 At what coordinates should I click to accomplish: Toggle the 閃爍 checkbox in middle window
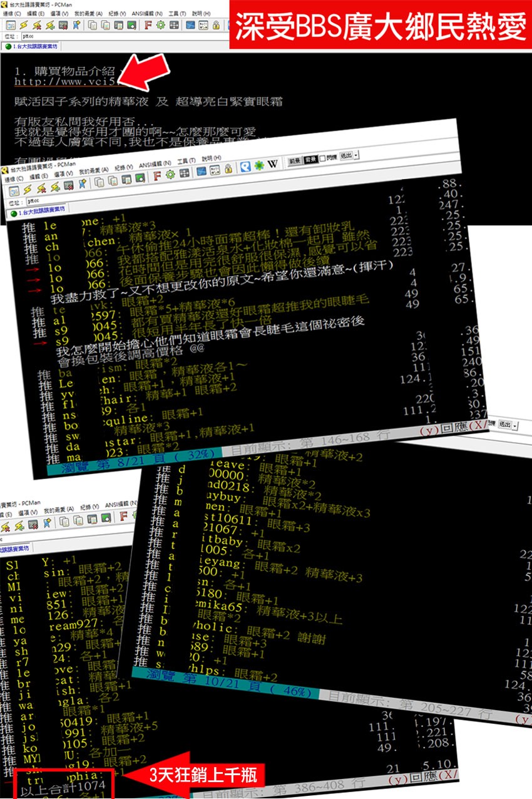point(323,159)
